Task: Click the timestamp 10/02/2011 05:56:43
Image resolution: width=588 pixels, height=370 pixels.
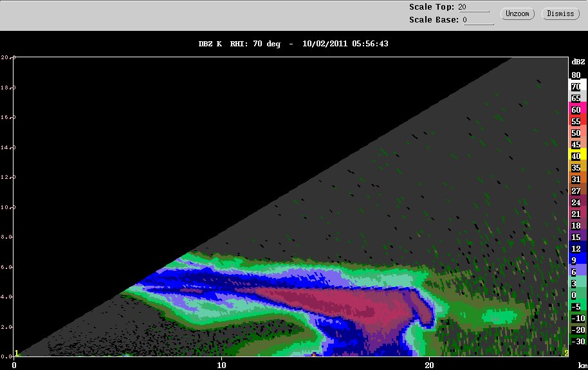Action: pos(345,44)
